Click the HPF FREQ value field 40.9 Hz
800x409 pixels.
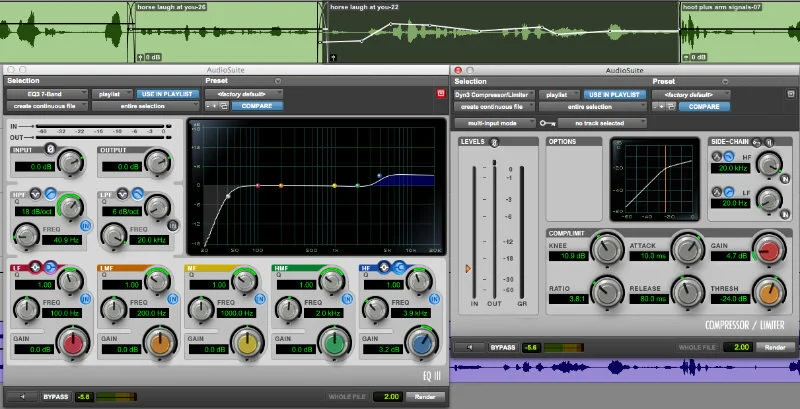(61, 240)
